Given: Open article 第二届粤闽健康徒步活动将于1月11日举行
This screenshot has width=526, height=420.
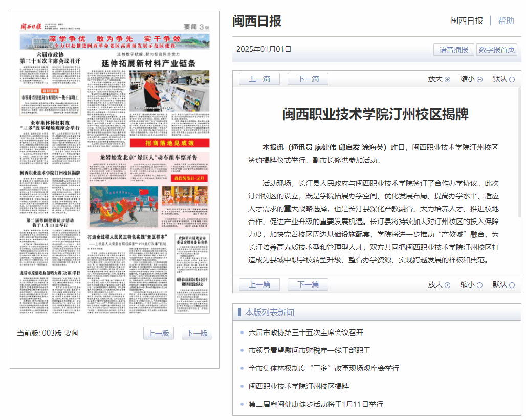Looking at the screenshot, I should click(x=316, y=404).
